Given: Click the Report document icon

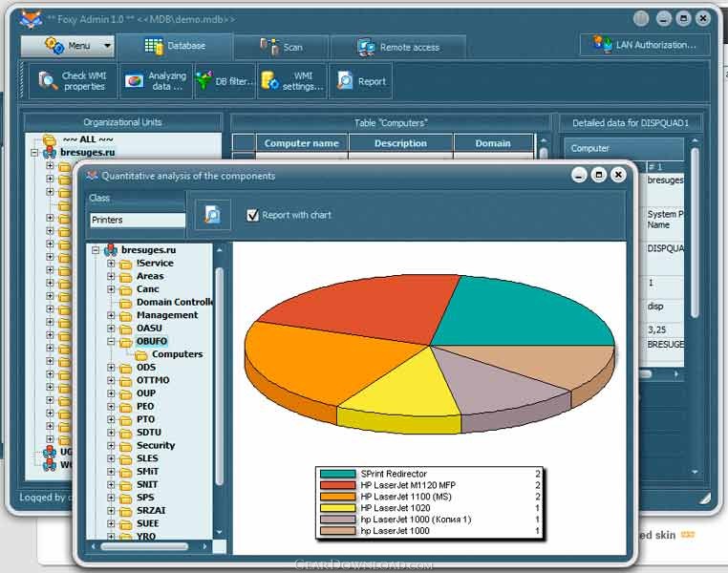Looking at the screenshot, I should [345, 81].
